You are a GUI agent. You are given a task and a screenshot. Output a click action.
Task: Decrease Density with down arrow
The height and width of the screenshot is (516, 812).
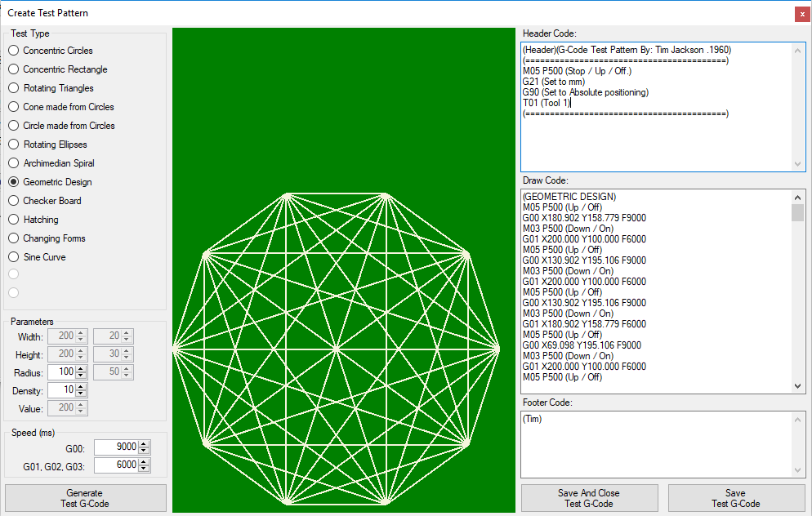click(81, 394)
